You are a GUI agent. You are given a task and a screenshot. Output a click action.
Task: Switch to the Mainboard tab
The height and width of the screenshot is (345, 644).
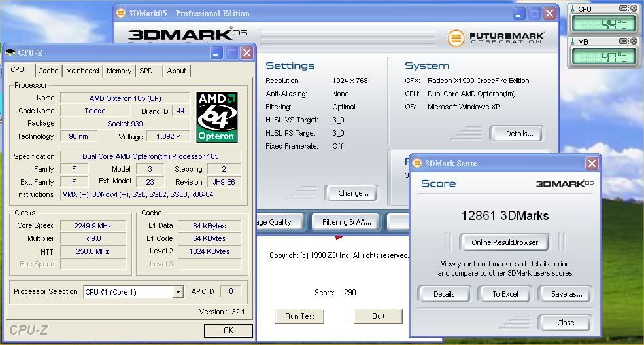click(82, 71)
